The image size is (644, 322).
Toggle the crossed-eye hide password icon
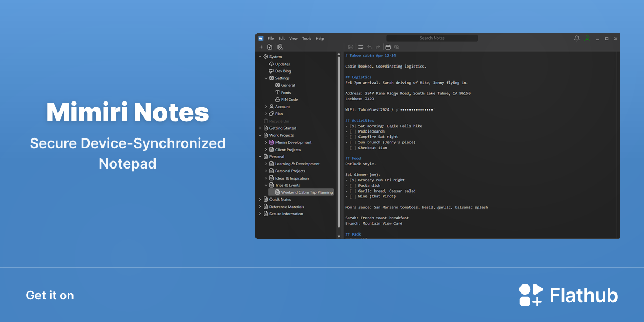point(397,47)
